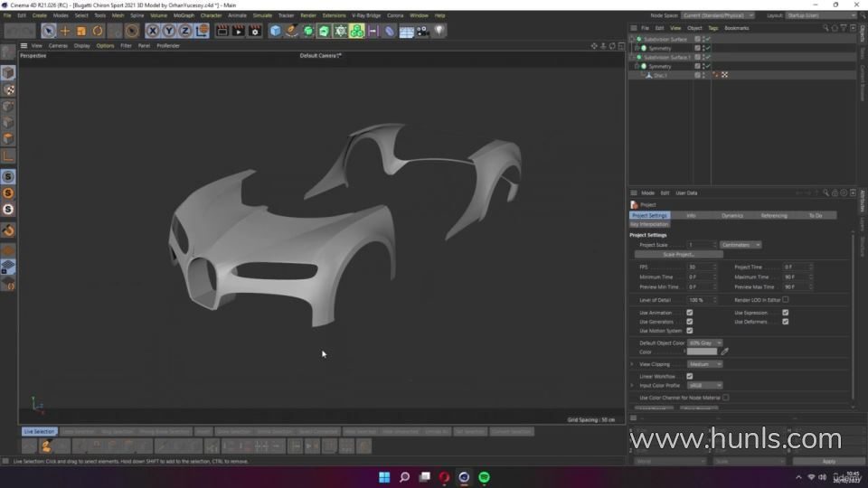This screenshot has height=488, width=868.
Task: Open Object Manager Tags menu
Action: 713,28
